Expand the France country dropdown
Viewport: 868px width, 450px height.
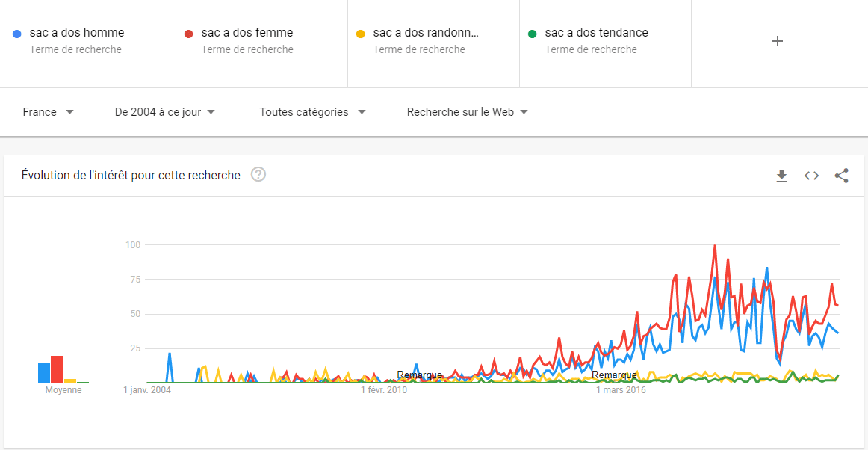pyautogui.click(x=49, y=112)
